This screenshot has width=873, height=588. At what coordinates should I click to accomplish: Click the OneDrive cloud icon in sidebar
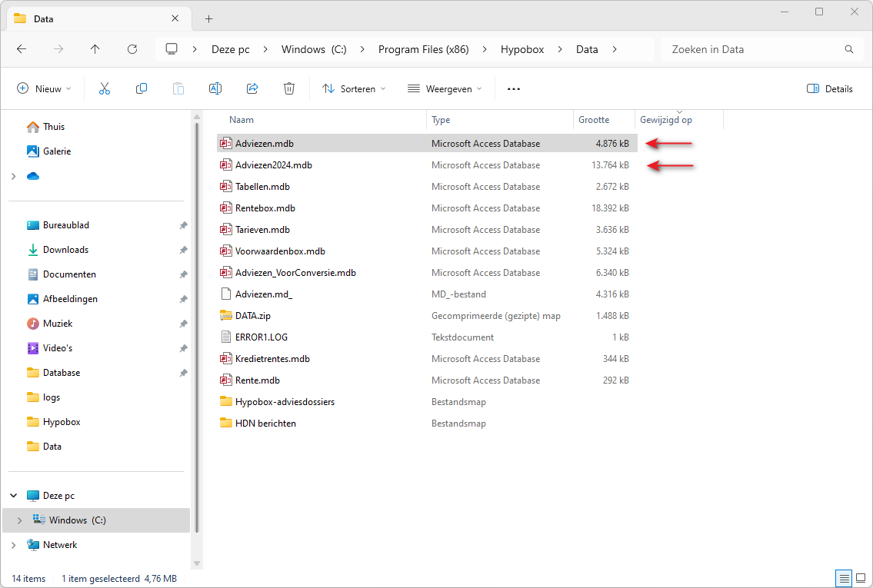(33, 176)
